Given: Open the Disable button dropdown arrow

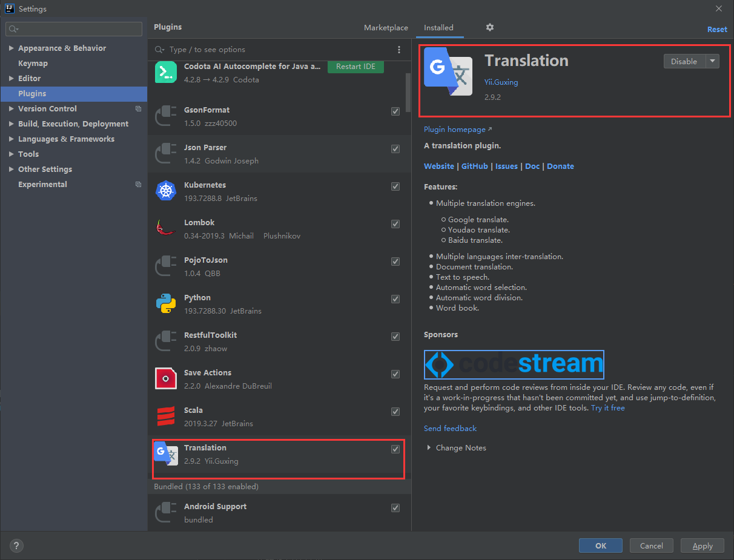Looking at the screenshot, I should [x=712, y=61].
